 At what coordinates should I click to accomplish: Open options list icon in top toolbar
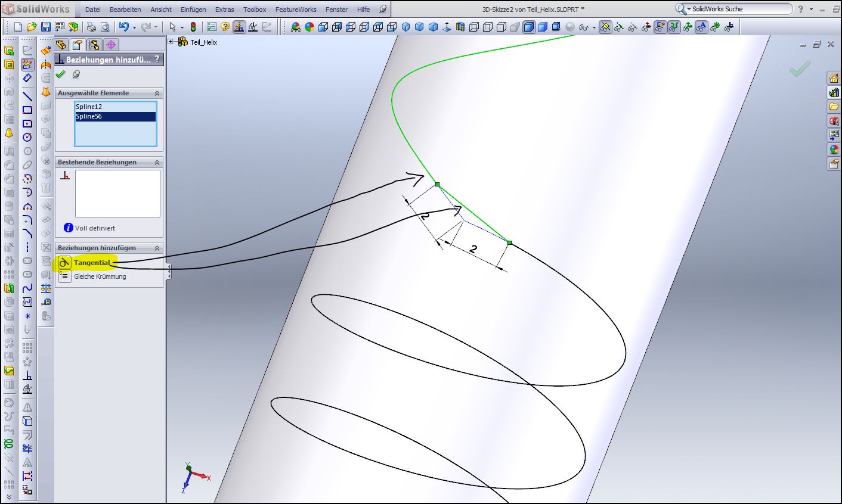point(212,27)
